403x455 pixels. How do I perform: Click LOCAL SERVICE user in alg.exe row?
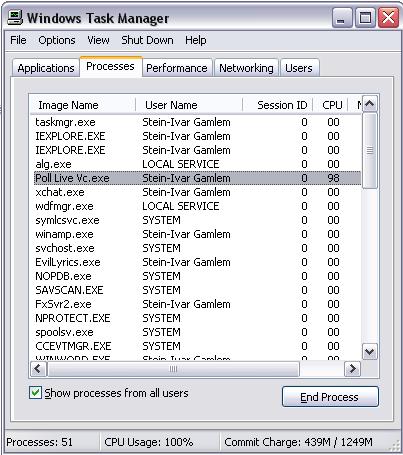pyautogui.click(x=181, y=164)
